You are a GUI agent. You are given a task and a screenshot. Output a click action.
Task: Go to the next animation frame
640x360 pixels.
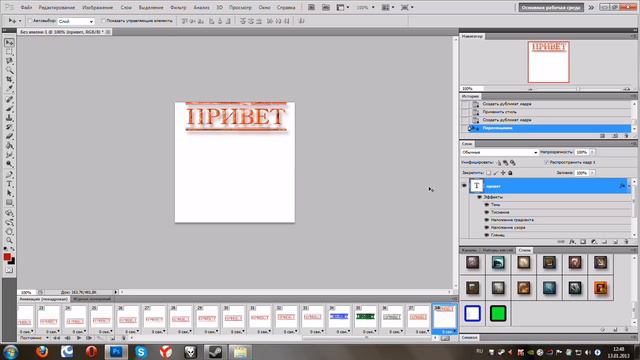point(89,338)
